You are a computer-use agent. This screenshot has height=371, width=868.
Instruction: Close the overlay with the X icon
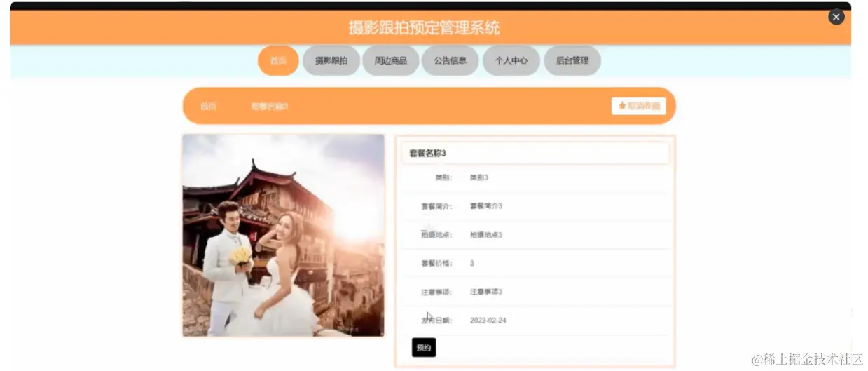click(836, 17)
